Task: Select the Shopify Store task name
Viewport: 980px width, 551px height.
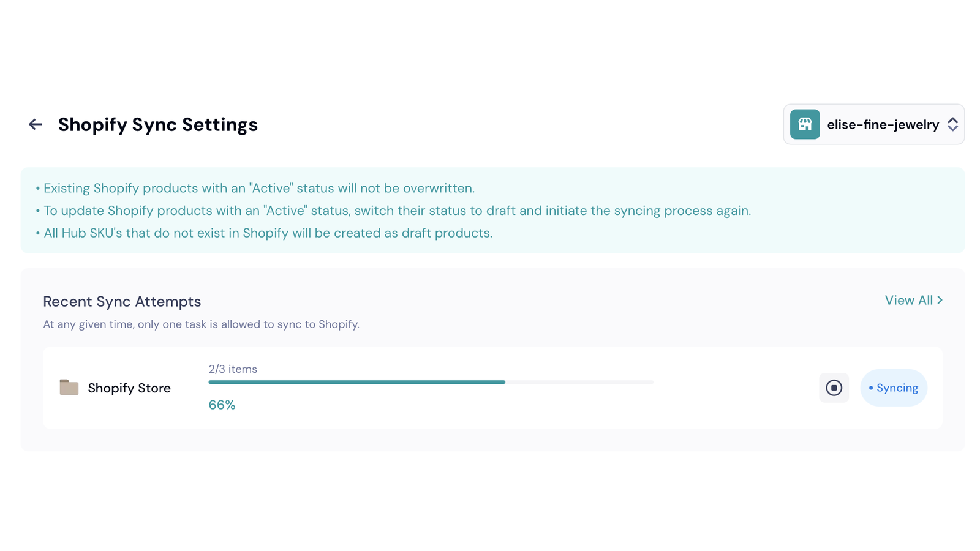Action: 129,388
